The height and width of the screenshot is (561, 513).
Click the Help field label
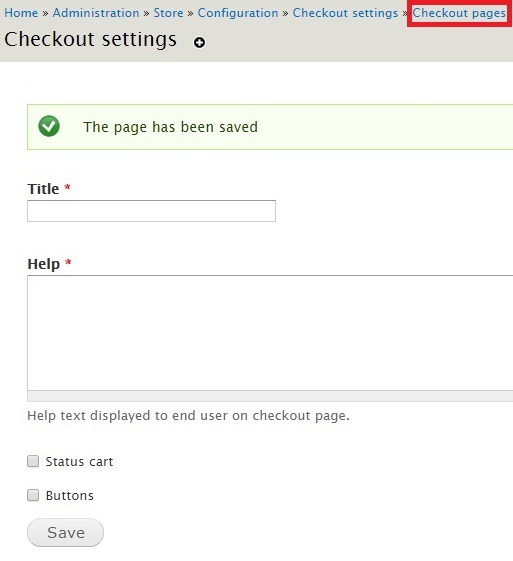click(x=44, y=264)
